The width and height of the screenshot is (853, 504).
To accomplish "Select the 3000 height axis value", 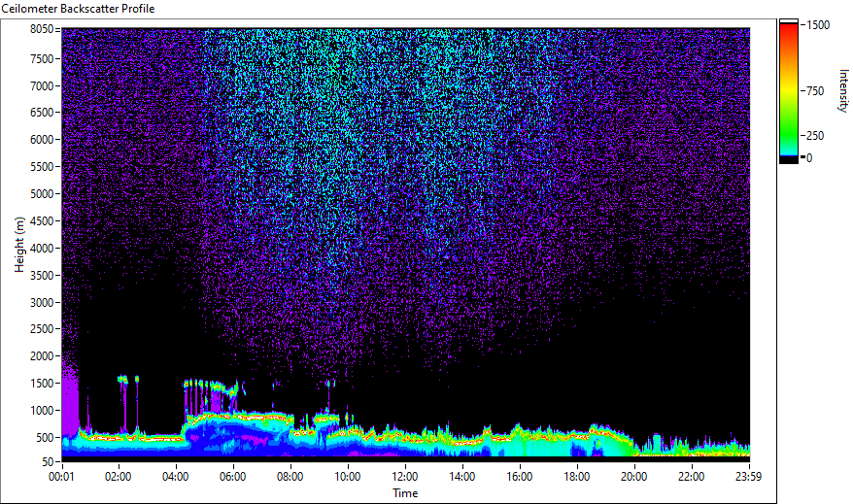I will pyautogui.click(x=42, y=303).
